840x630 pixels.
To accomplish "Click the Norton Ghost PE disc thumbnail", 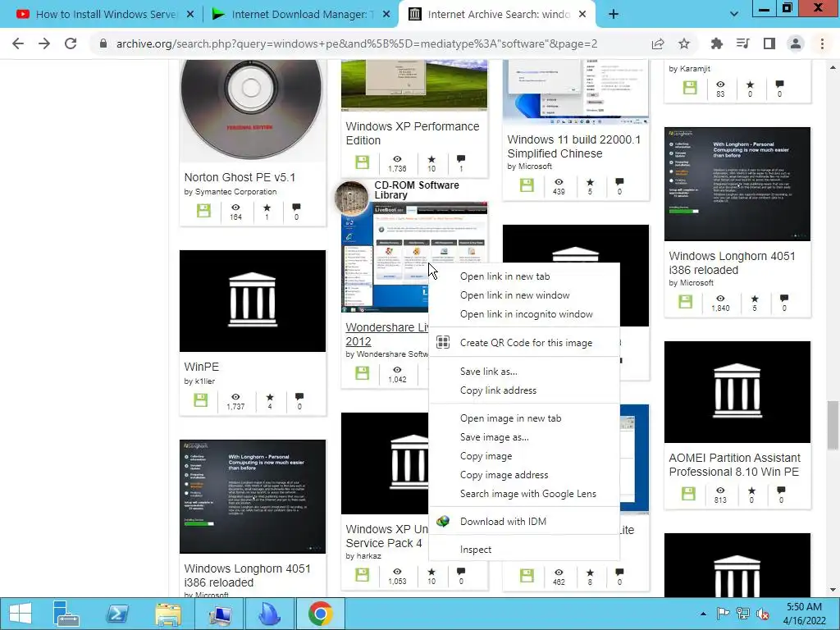I will pos(252,110).
